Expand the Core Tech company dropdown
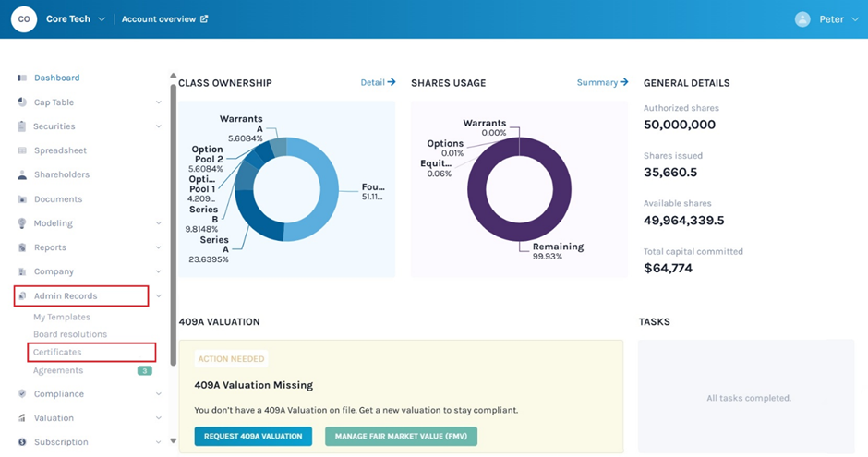This screenshot has height=457, width=868. tap(102, 19)
